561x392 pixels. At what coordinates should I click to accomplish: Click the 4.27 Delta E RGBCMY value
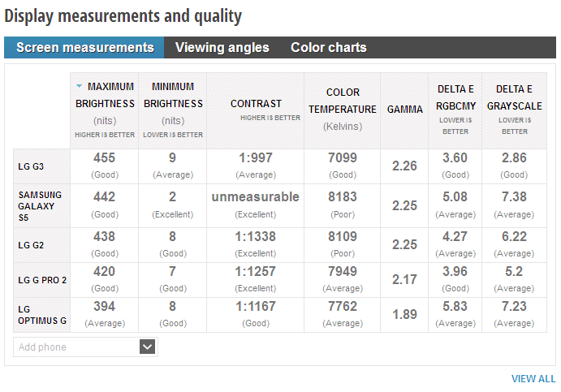click(x=455, y=236)
